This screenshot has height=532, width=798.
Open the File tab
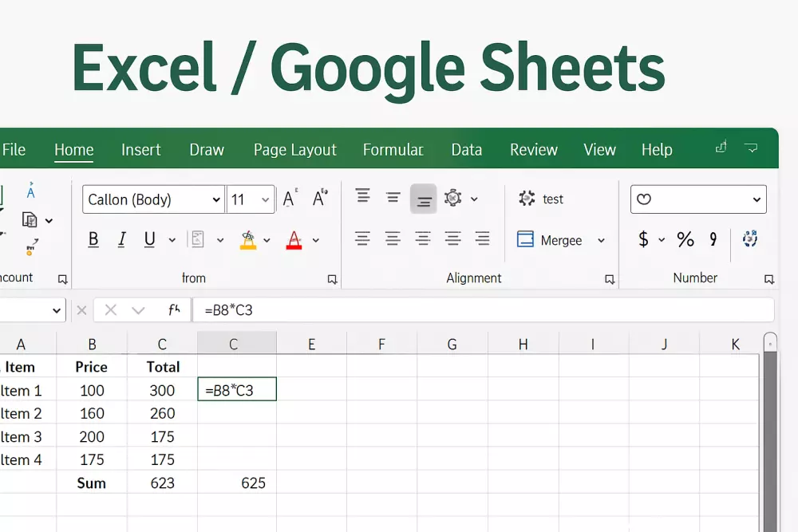point(14,149)
